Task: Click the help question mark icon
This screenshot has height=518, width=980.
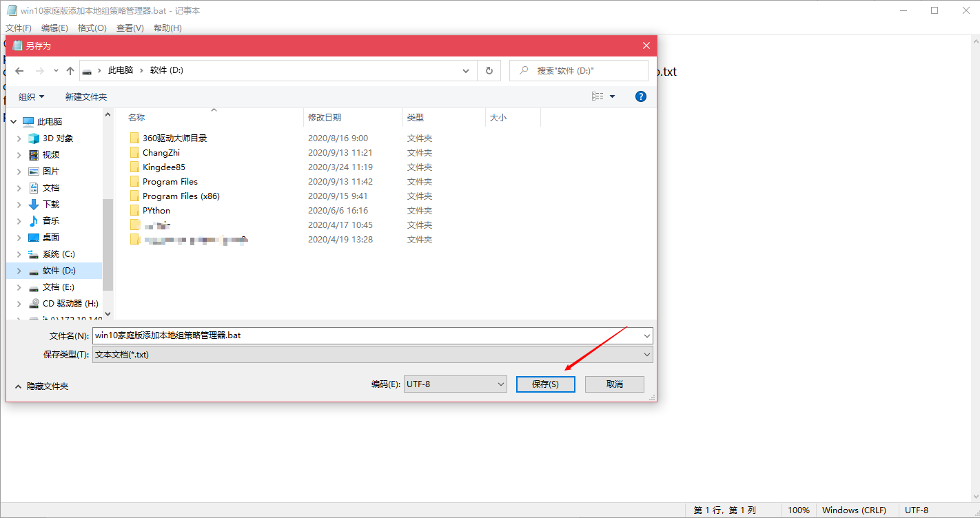Action: tap(640, 96)
